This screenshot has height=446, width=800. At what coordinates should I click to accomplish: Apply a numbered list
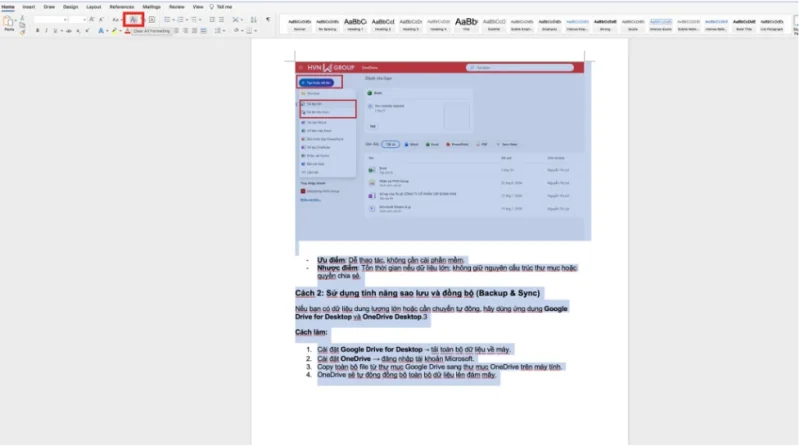click(180, 19)
